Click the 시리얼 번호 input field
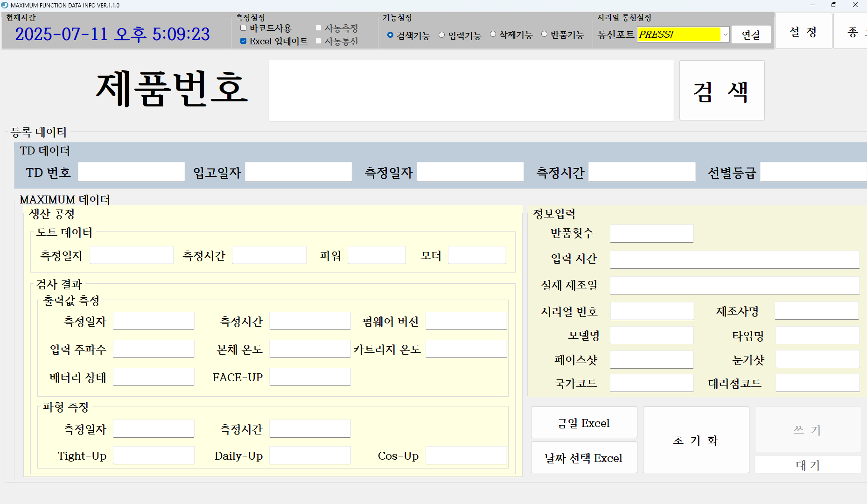This screenshot has height=504, width=867. pyautogui.click(x=651, y=310)
